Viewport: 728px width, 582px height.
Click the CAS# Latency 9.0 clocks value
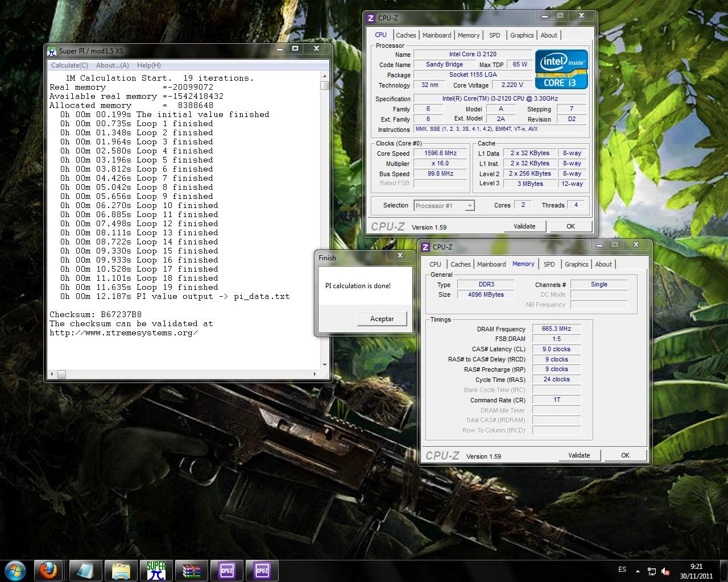(x=556, y=350)
